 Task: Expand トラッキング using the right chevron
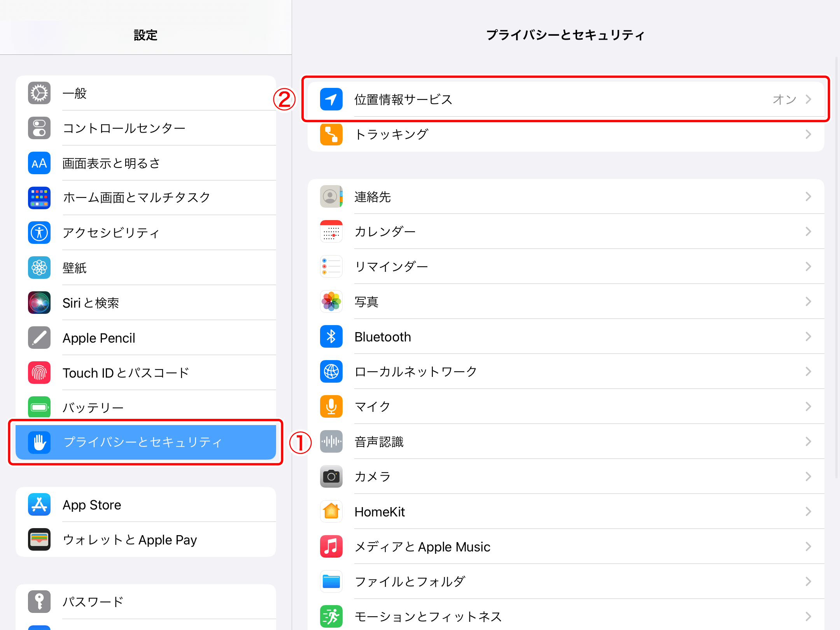(x=809, y=134)
